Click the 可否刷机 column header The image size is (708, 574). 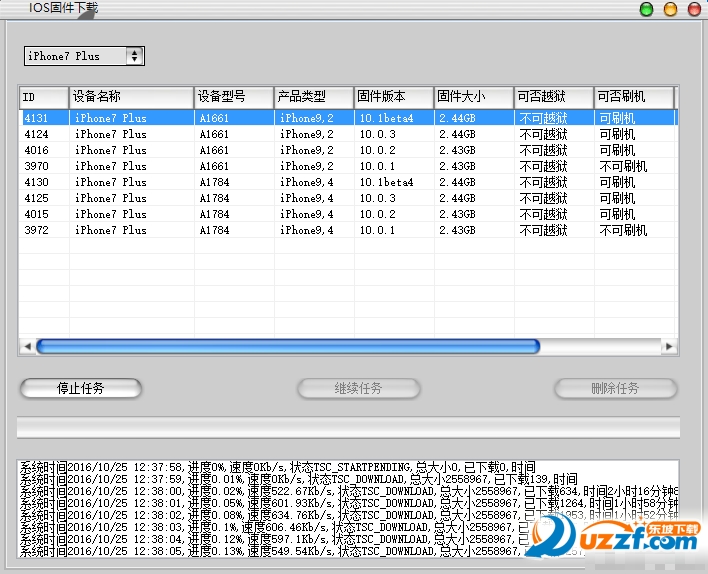point(634,97)
